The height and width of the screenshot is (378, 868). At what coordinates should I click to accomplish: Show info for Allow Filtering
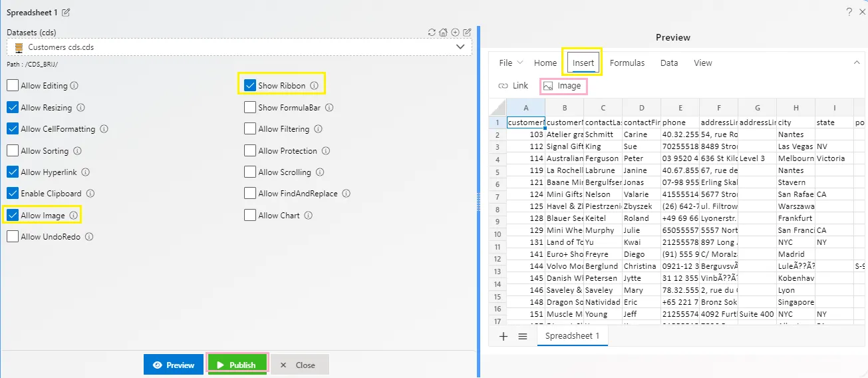(317, 129)
